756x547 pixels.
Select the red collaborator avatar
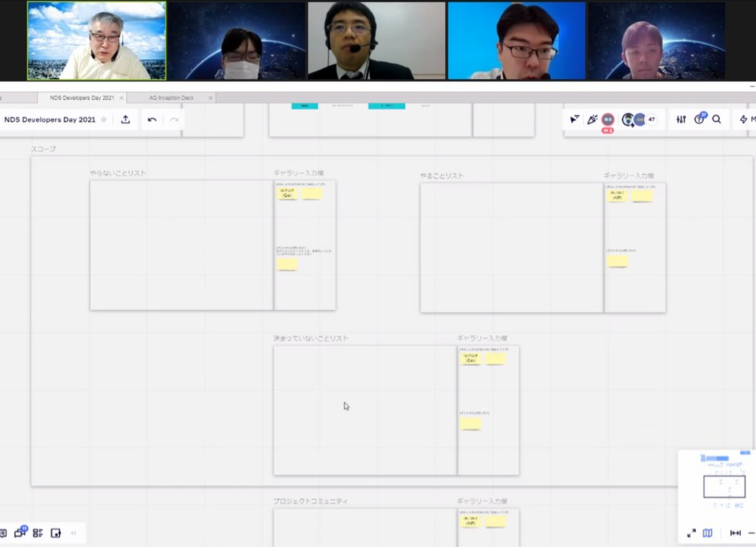pos(608,120)
